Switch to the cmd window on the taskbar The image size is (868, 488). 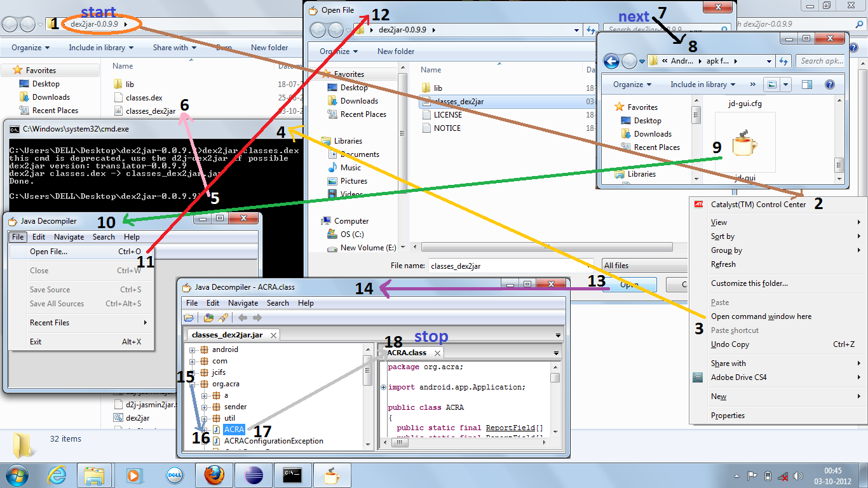coord(294,475)
